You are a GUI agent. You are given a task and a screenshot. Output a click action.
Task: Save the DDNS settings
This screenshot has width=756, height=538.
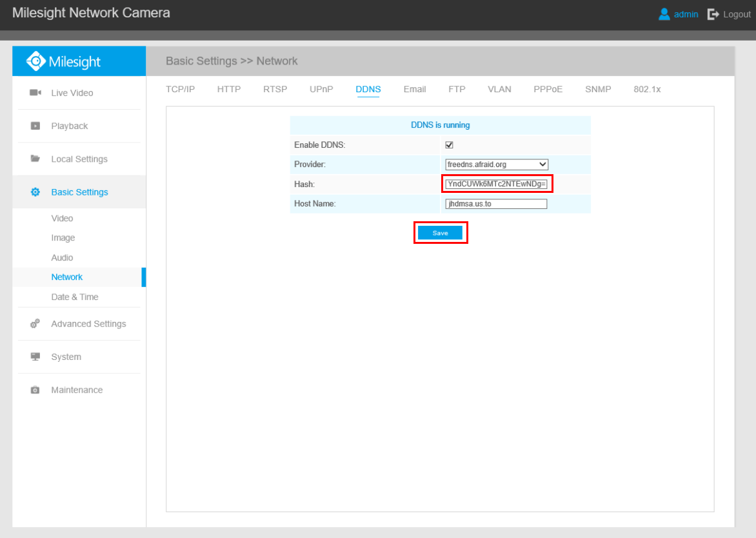coord(440,233)
